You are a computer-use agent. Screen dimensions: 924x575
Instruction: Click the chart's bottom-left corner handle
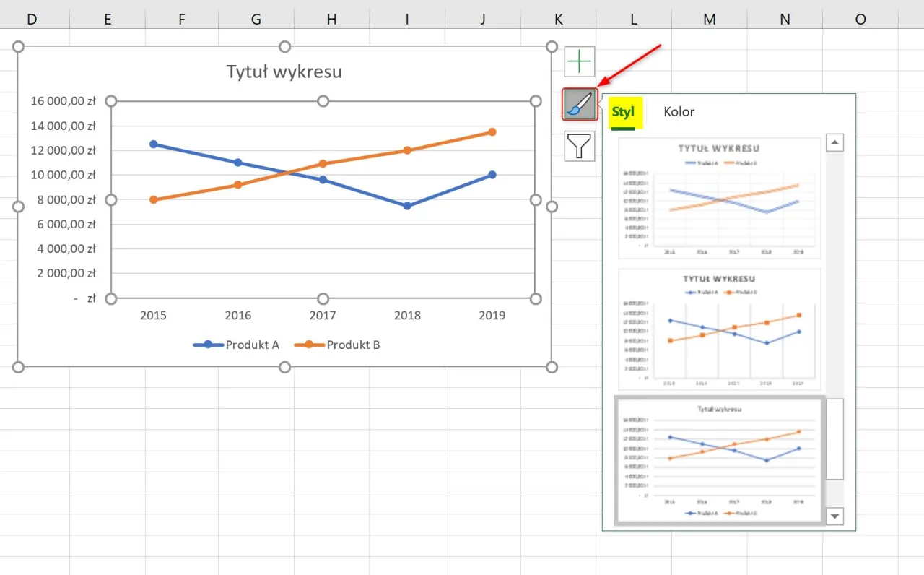(x=19, y=367)
